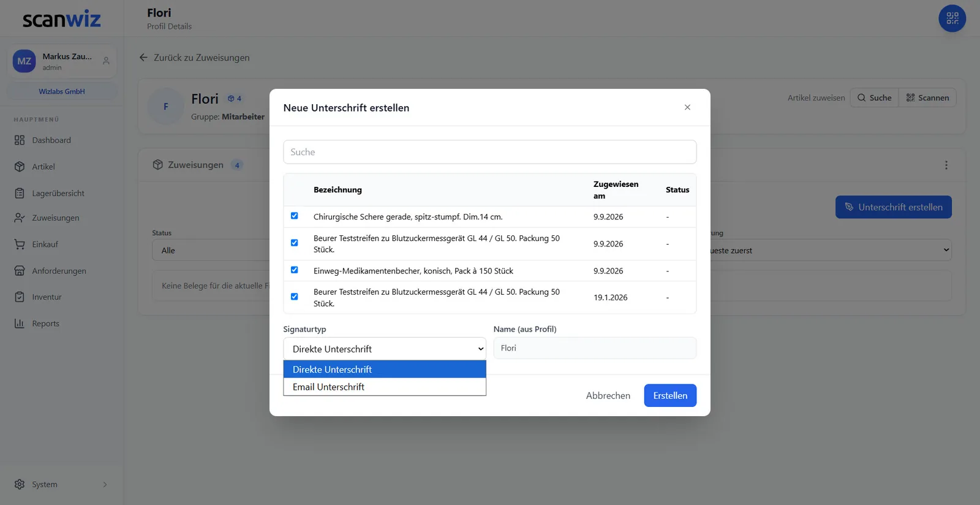Uncheck Chirurgische Schere gerade row checkbox
This screenshot has height=505, width=980.
295,216
